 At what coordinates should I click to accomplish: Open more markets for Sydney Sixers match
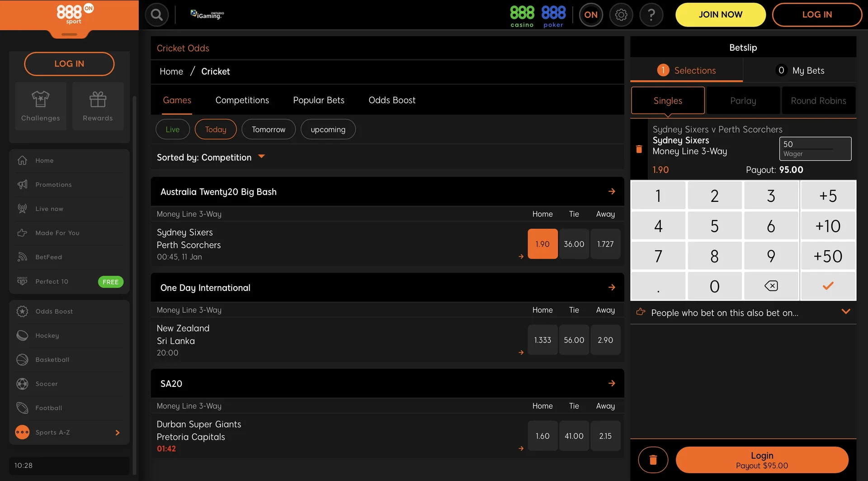click(521, 257)
